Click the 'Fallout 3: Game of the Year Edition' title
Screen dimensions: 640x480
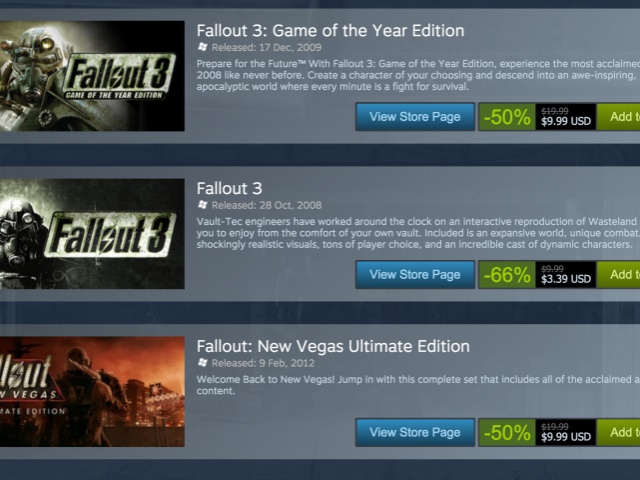(330, 31)
